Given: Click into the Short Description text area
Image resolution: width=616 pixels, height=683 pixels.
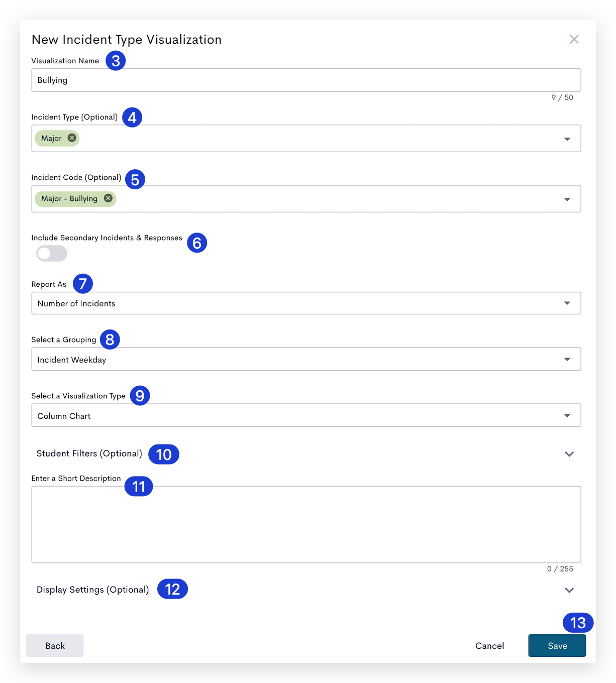Looking at the screenshot, I should 306,524.
